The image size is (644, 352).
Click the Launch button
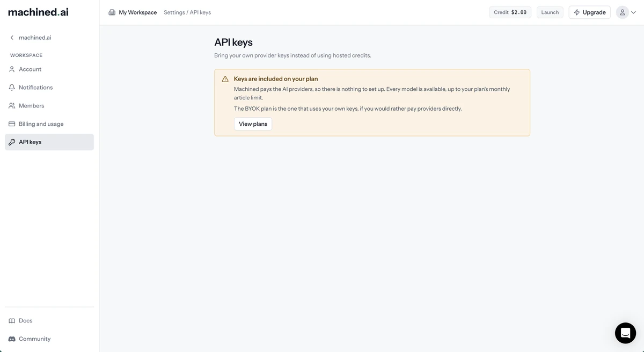pos(550,12)
